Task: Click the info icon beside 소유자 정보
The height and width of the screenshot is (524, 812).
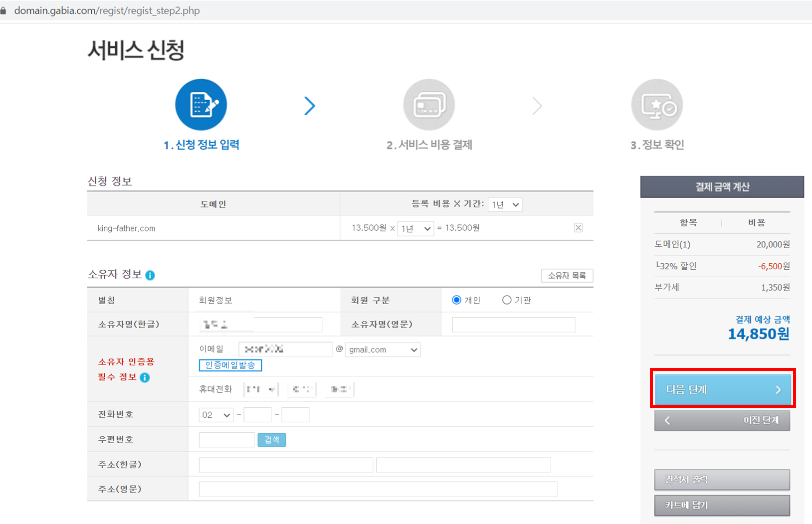Action: click(151, 275)
